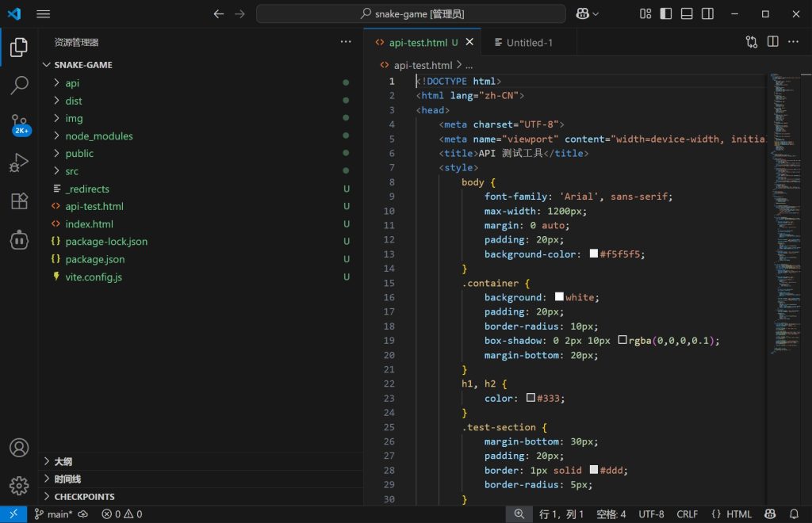Image resolution: width=812 pixels, height=523 pixels.
Task: Open the Search view in activity bar
Action: click(19, 85)
